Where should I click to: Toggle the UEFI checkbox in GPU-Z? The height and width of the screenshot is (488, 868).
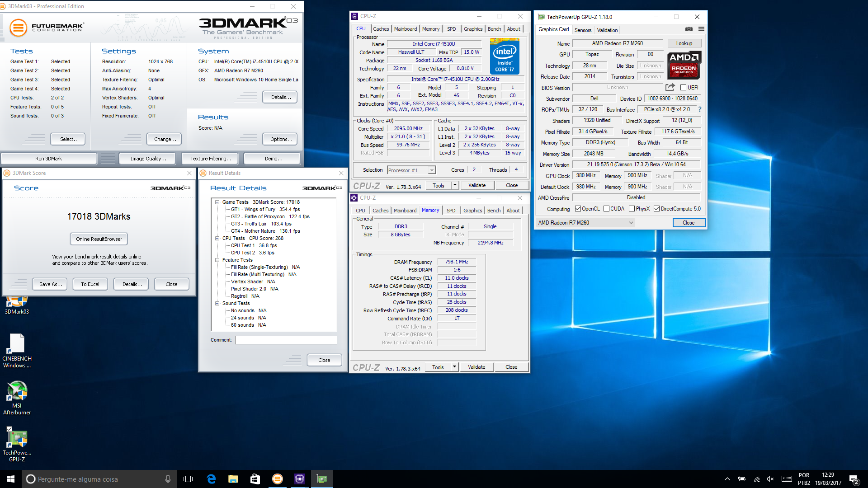point(683,88)
